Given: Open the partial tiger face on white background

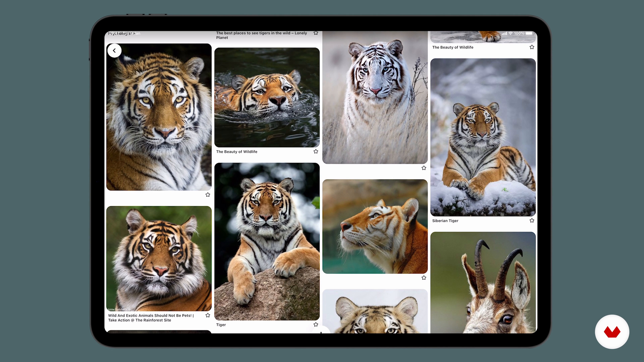Looking at the screenshot, I should click(x=375, y=311).
